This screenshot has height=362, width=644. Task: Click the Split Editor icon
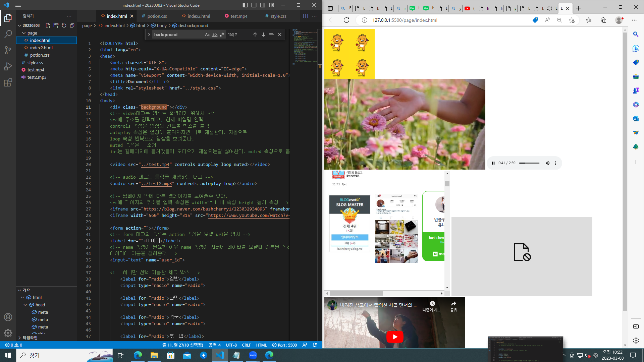306,16
